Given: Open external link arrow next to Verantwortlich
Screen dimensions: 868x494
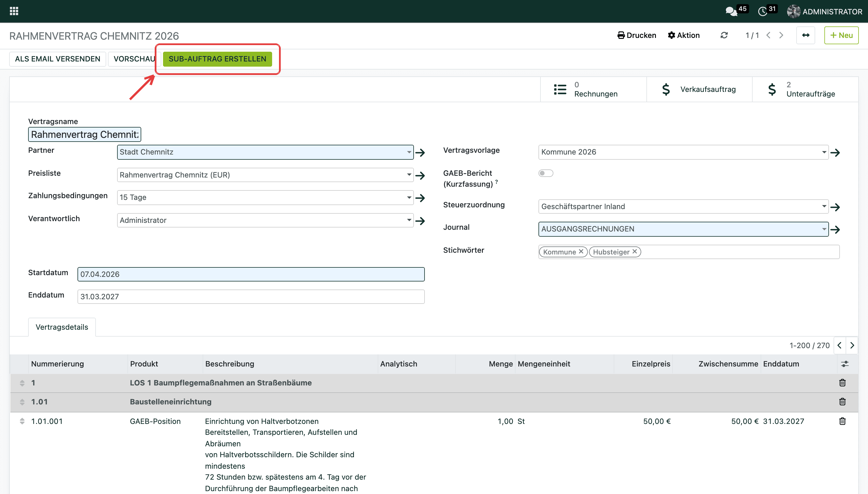Looking at the screenshot, I should [420, 221].
